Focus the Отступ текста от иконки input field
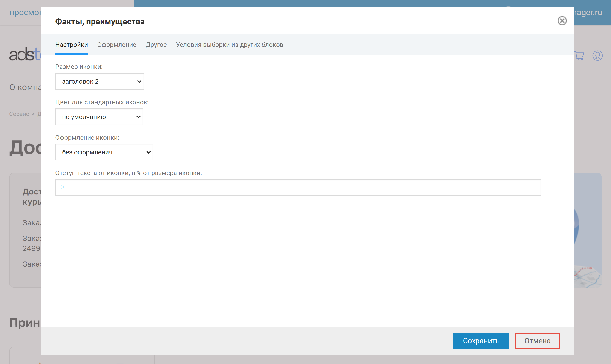This screenshot has width=611, height=364. [298, 187]
